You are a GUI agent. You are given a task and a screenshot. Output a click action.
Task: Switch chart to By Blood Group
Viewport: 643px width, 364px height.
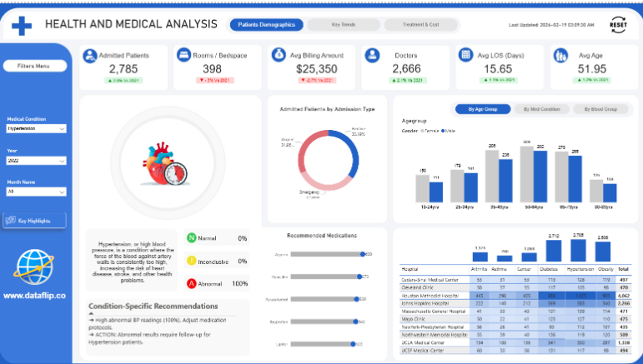600,109
